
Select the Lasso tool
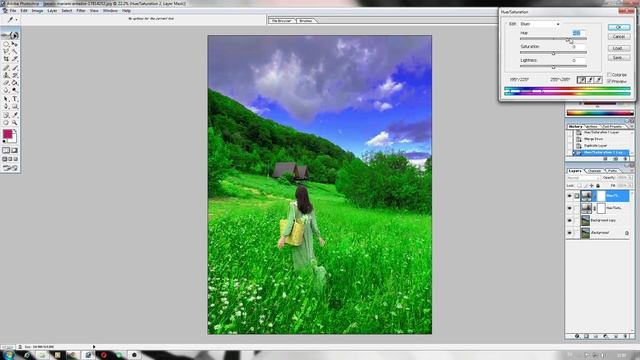pos(6,51)
